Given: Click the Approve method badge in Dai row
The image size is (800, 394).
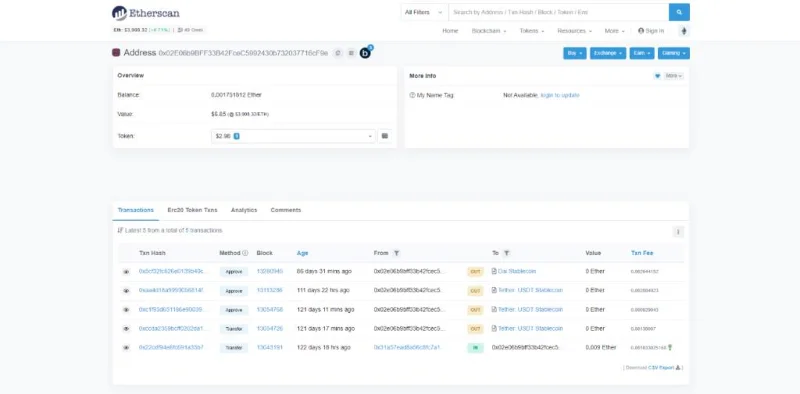Looking at the screenshot, I should click(234, 272).
